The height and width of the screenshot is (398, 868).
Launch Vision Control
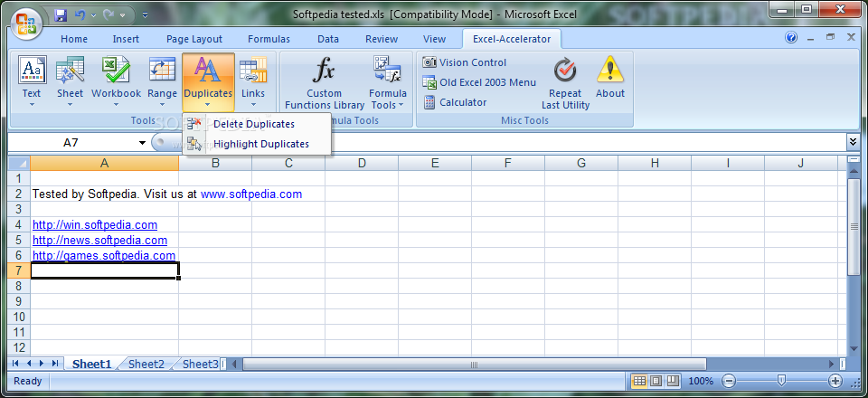465,62
